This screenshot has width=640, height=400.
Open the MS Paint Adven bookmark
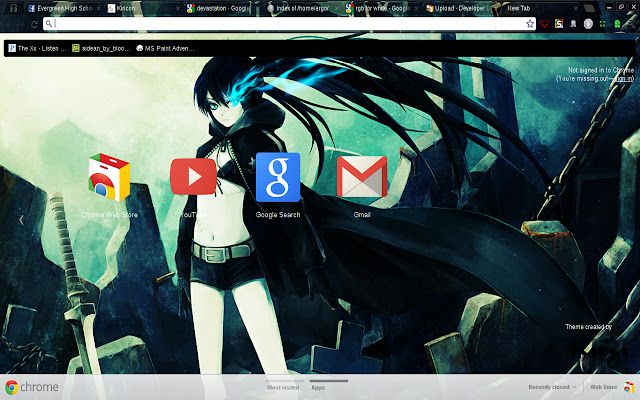click(x=165, y=48)
